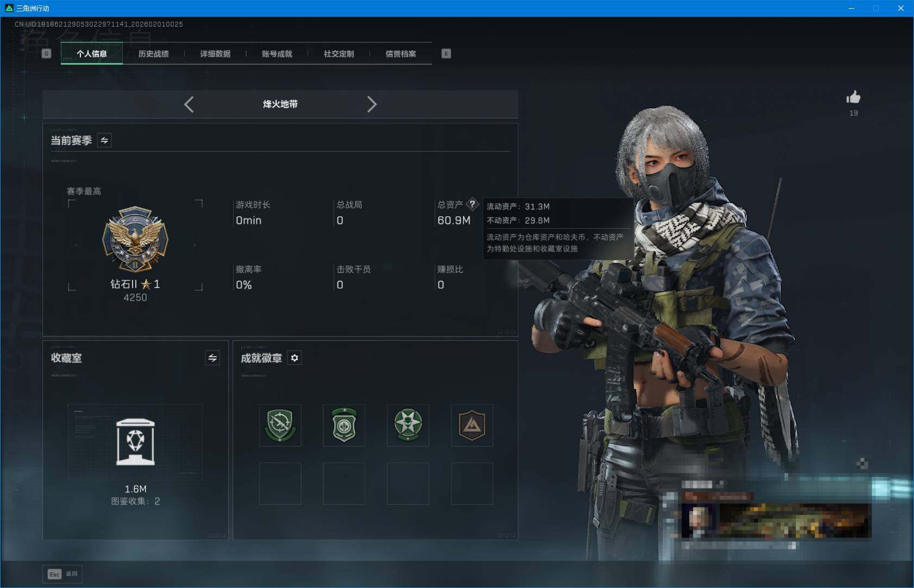Select the first green crosshair achievement badge
Screen dimensions: 914x588
[x=280, y=426]
